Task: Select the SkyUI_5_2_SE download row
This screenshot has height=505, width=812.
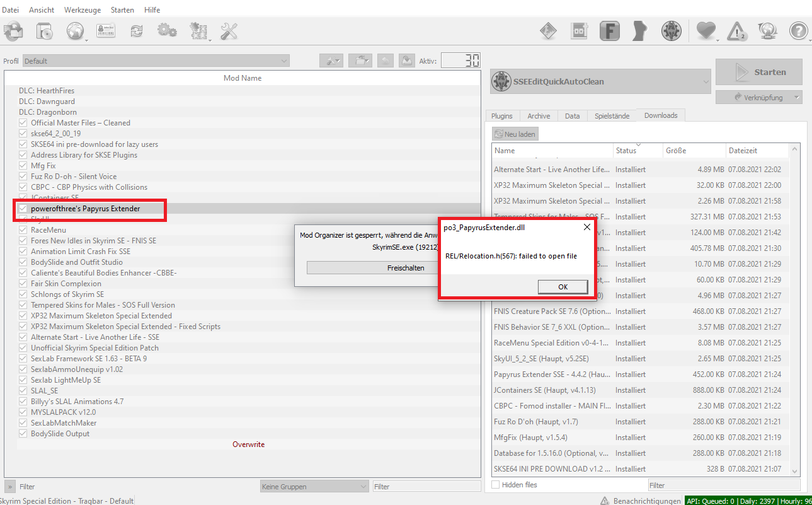Action: [639, 359]
